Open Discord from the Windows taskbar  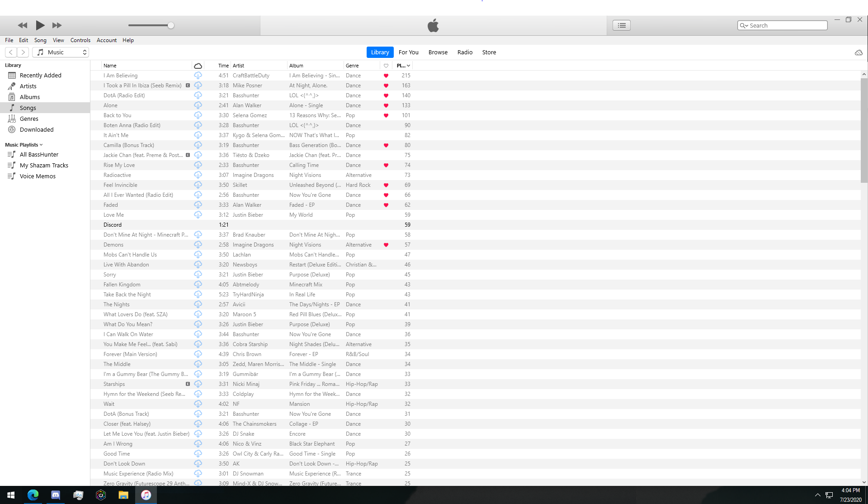coord(56,495)
